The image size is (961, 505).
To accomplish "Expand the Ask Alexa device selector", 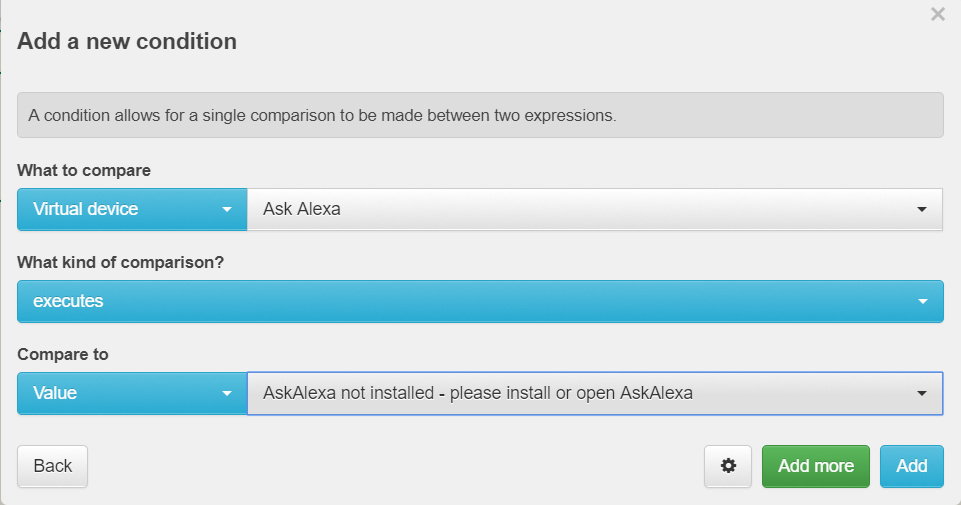I will pos(594,209).
